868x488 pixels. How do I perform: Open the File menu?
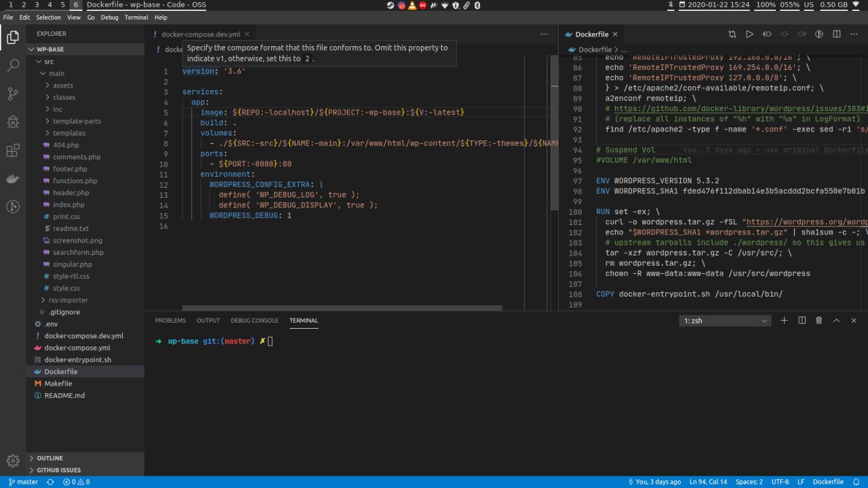[x=8, y=17]
